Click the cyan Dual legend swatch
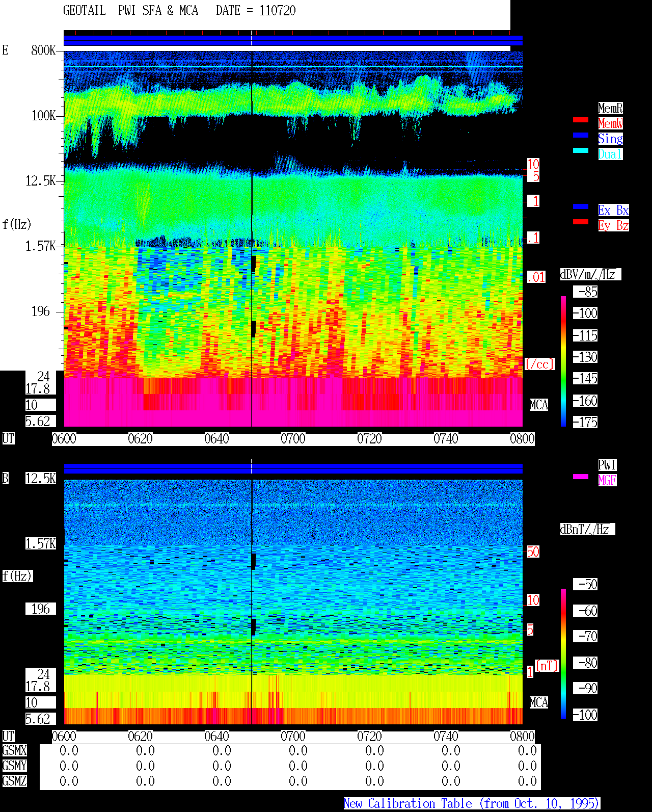Screen dimensions: 652x812 pos(581,150)
